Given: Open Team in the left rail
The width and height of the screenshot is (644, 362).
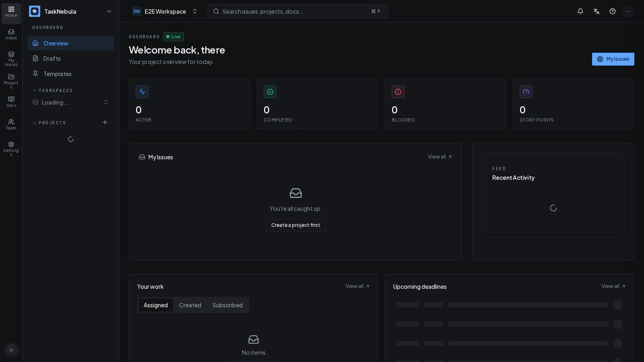Looking at the screenshot, I should (x=11, y=125).
